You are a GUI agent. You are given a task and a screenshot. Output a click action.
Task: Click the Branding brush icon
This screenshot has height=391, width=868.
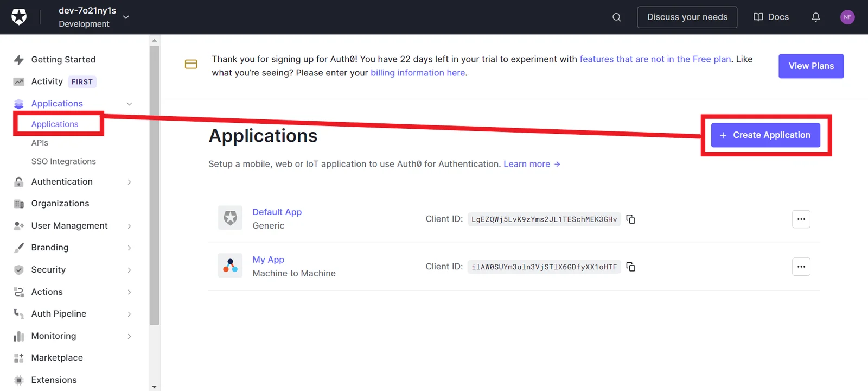click(x=19, y=248)
